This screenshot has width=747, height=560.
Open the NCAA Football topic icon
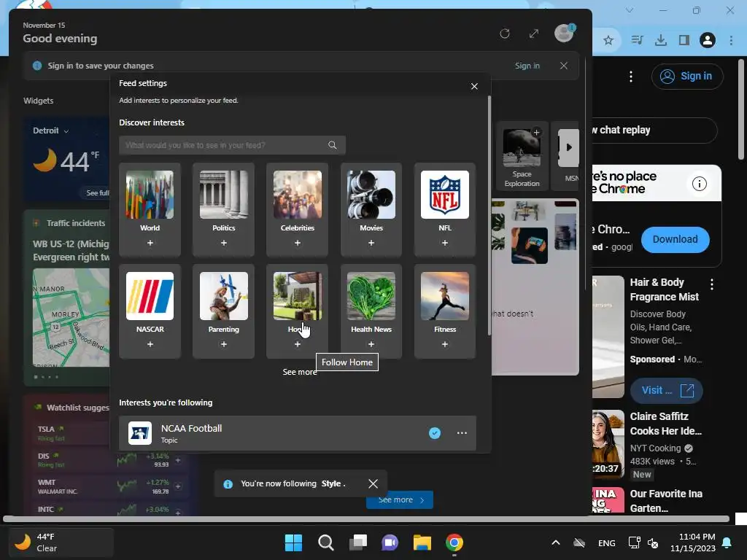coord(140,433)
